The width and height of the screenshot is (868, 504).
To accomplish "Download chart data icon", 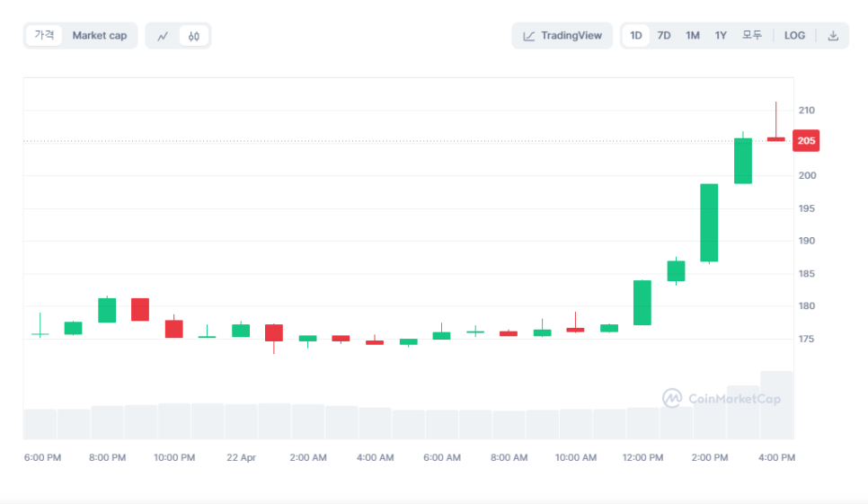I will coord(833,36).
